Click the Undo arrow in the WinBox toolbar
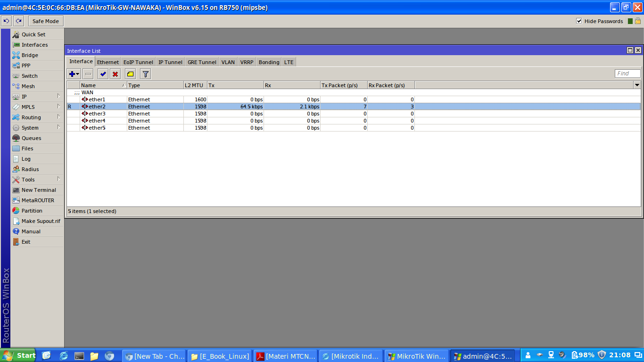 (x=7, y=21)
